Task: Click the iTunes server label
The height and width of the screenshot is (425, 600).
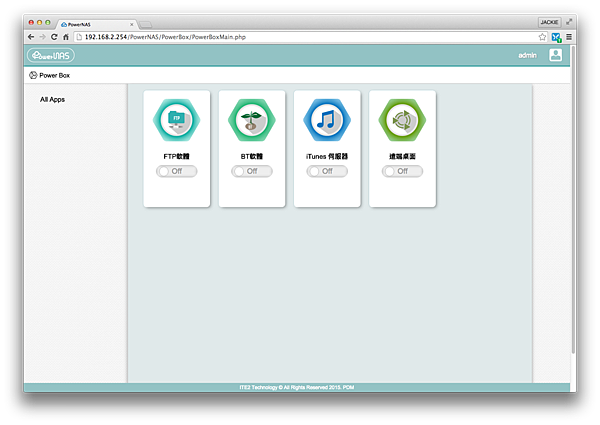Action: (327, 156)
